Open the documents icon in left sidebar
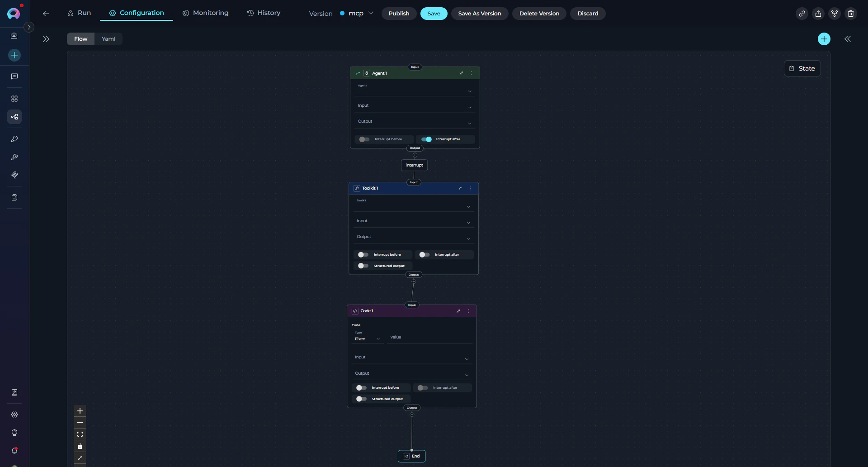Image resolution: width=868 pixels, height=467 pixels. tap(14, 197)
